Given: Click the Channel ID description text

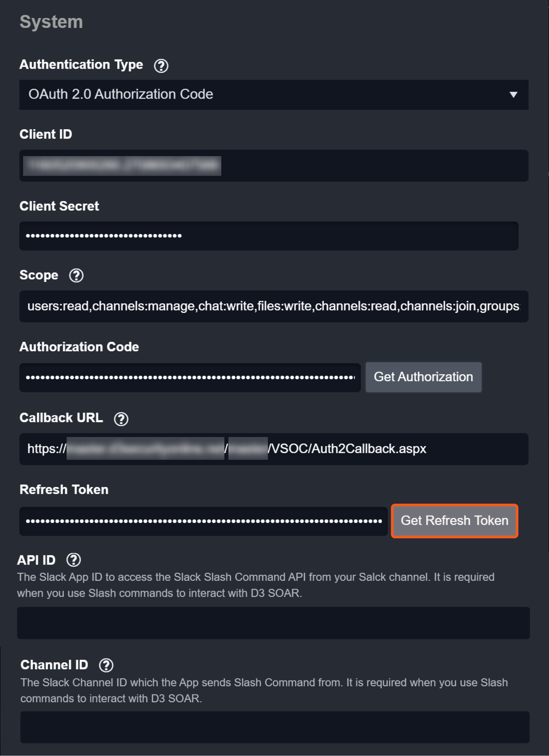Looking at the screenshot, I should (x=264, y=690).
